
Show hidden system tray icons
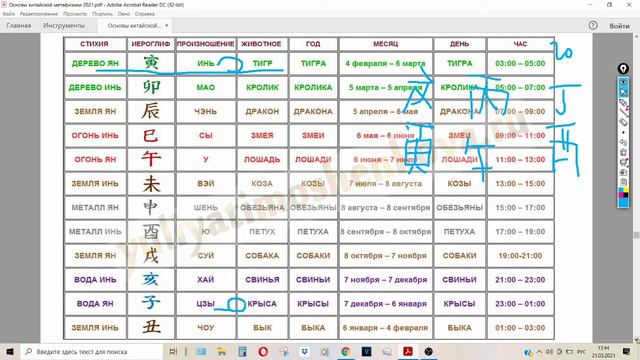point(539,351)
